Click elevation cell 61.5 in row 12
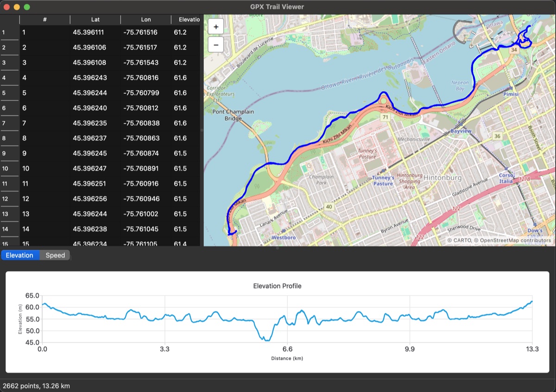Viewport: 556px width, 392px height. click(186, 199)
